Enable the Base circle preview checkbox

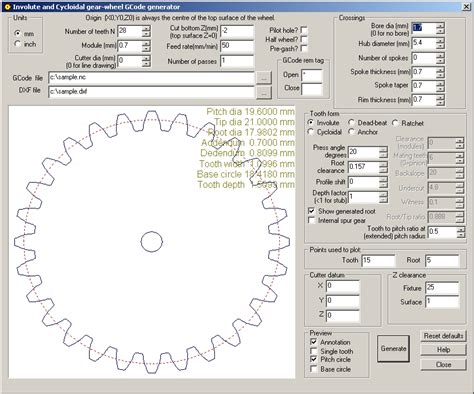pos(313,369)
